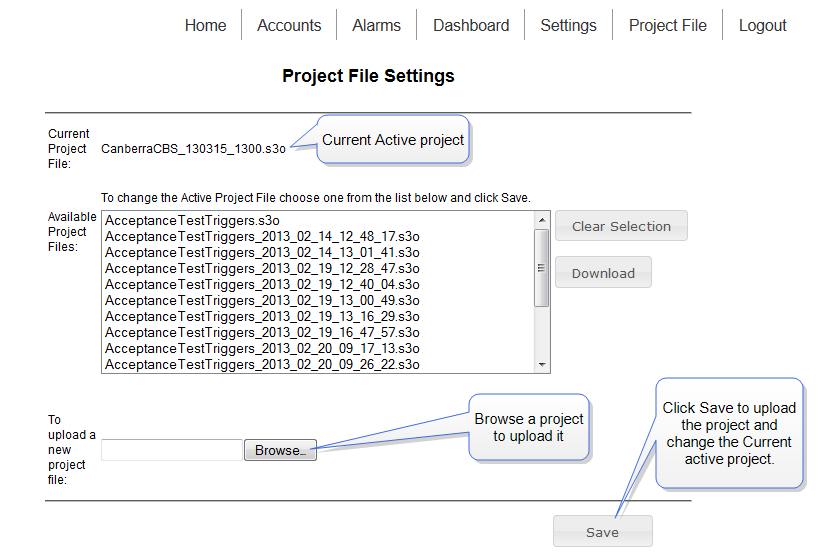
Task: Open the Home menu item
Action: point(205,25)
